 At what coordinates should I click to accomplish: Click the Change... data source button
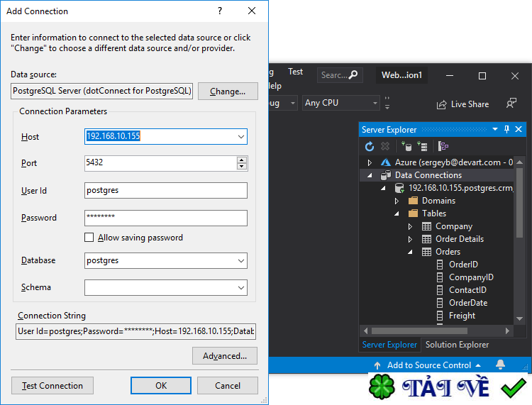[x=228, y=91]
